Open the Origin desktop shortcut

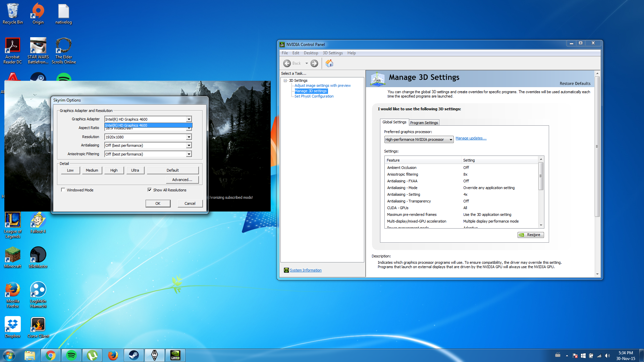38,13
